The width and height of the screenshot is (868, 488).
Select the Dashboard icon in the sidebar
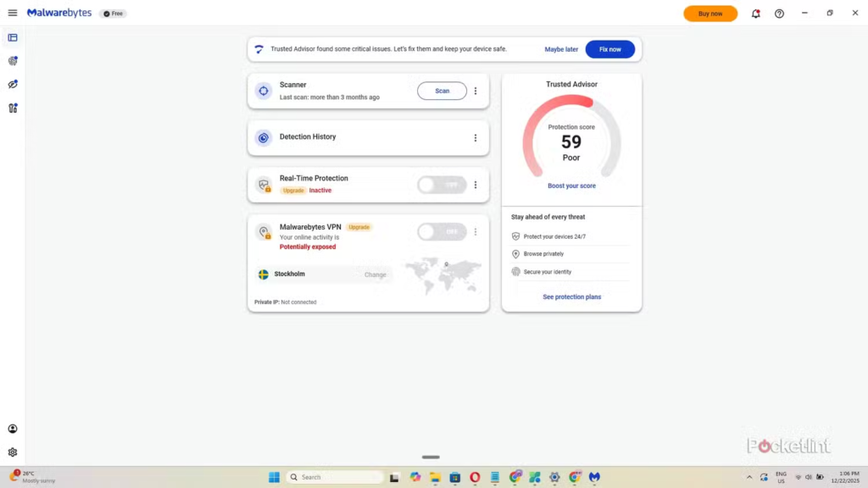tap(13, 37)
